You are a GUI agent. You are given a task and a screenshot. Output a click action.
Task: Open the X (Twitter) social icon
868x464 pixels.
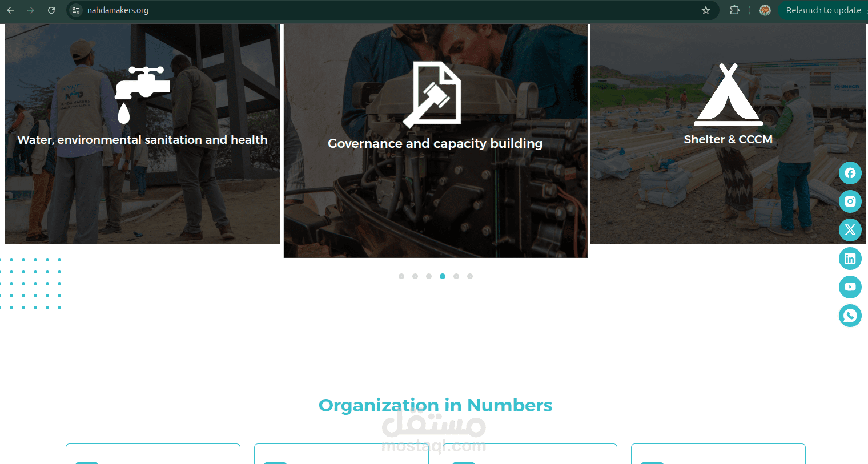pyautogui.click(x=850, y=230)
